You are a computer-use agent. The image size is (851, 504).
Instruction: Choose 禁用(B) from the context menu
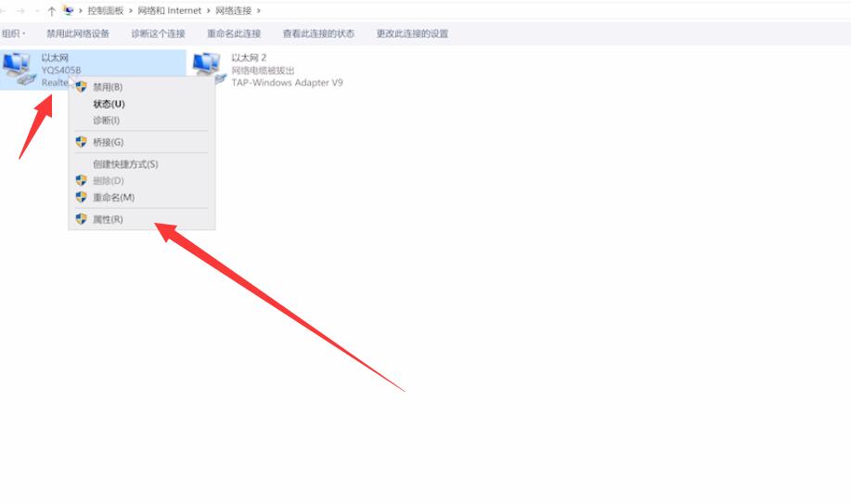click(142, 87)
